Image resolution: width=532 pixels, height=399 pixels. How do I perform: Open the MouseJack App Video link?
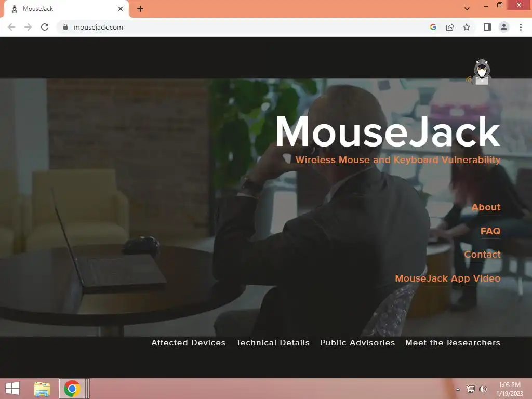click(447, 278)
